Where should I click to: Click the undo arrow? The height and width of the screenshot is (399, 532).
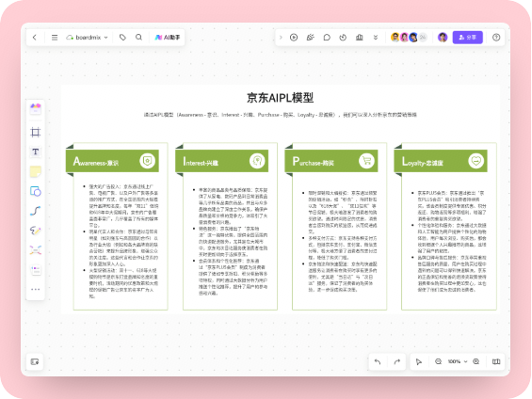point(378,361)
